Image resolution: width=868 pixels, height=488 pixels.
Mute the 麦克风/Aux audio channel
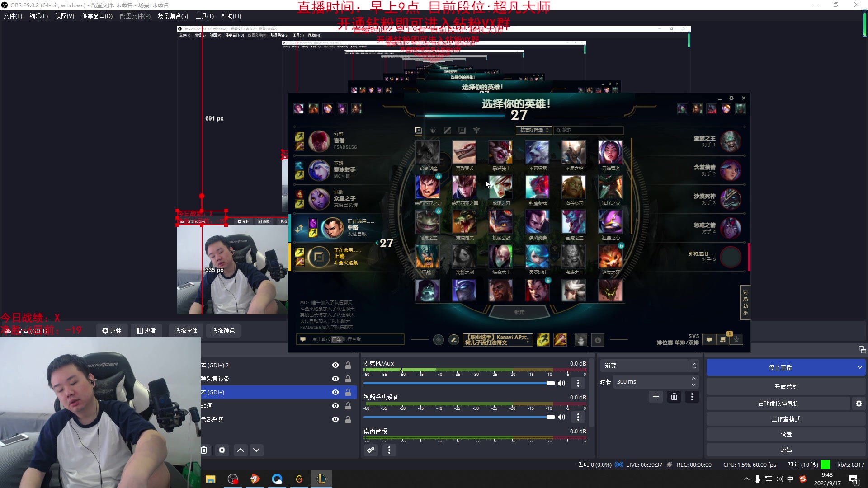tap(561, 383)
